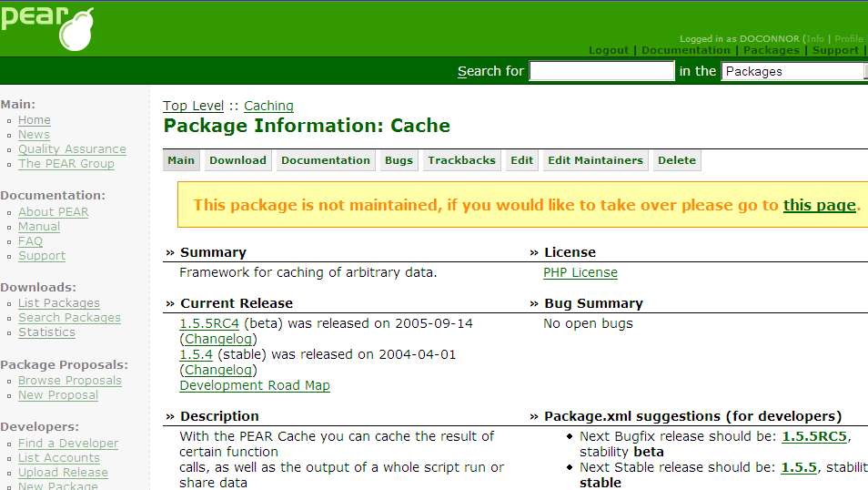The image size is (868, 490).
Task: Open the Packages link in header menu
Action: click(772, 50)
